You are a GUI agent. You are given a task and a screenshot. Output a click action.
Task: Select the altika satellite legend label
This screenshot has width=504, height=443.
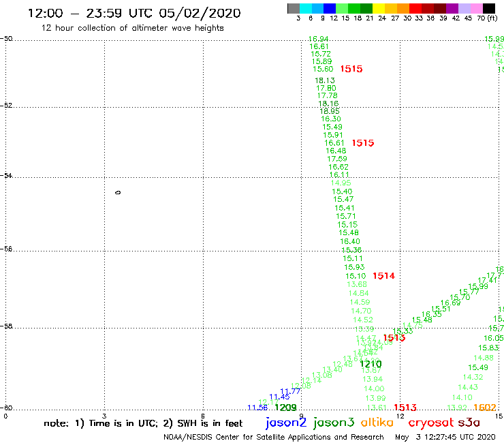(x=377, y=423)
